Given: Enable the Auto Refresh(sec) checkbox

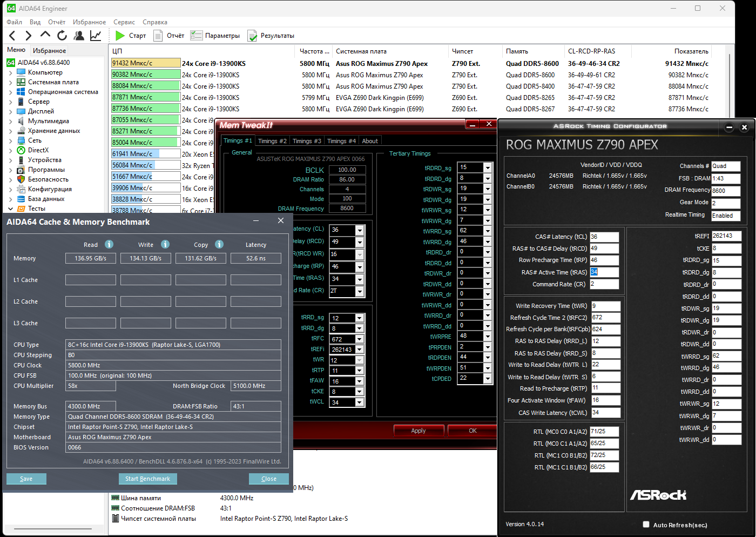Looking at the screenshot, I should (x=646, y=525).
